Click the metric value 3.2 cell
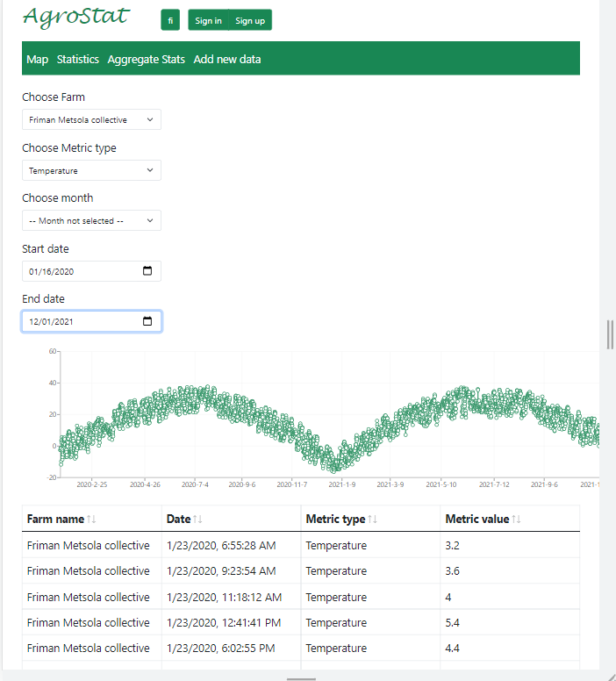Screen dimensions: 616x681 point(510,545)
